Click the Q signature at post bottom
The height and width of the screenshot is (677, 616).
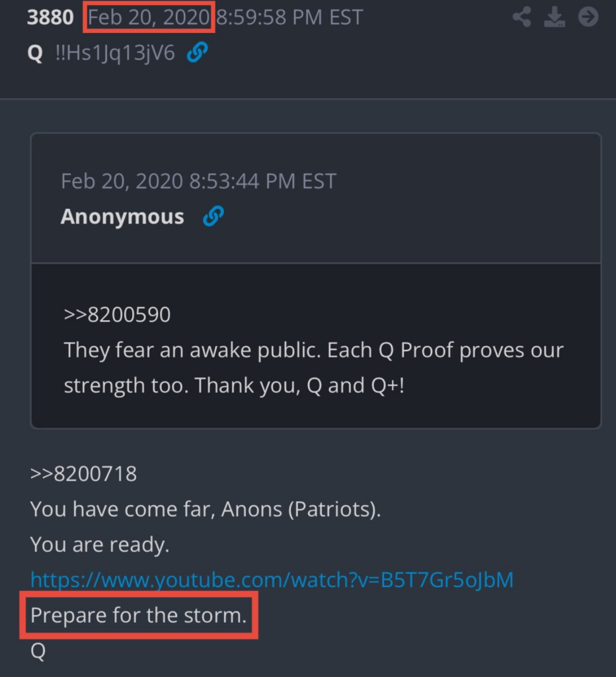point(38,651)
